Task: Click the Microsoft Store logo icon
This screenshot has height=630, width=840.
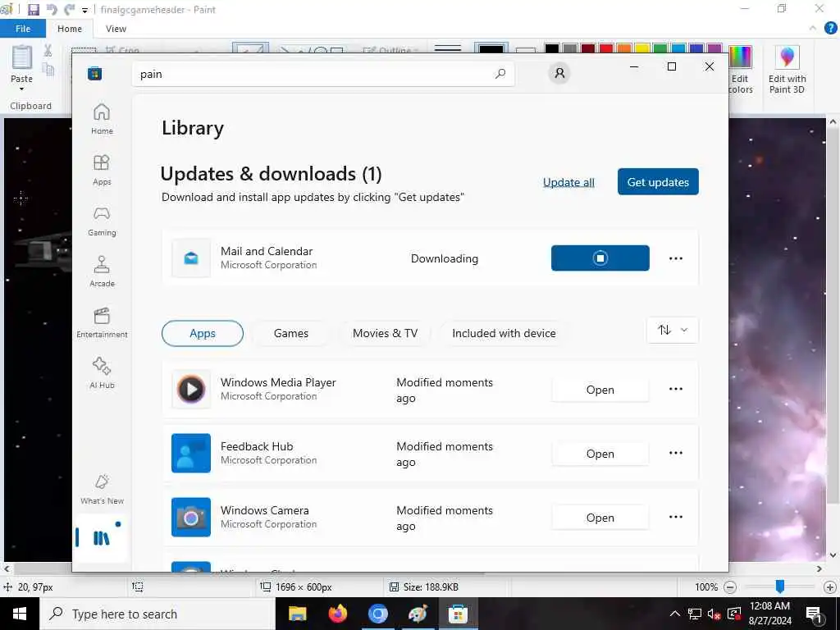Action: pyautogui.click(x=95, y=73)
